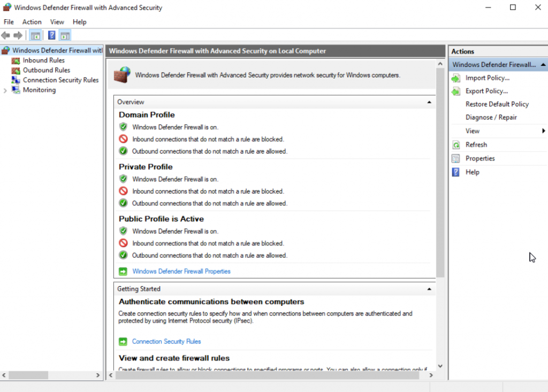Click the Forward navigation arrow
548x392 pixels.
click(x=17, y=35)
